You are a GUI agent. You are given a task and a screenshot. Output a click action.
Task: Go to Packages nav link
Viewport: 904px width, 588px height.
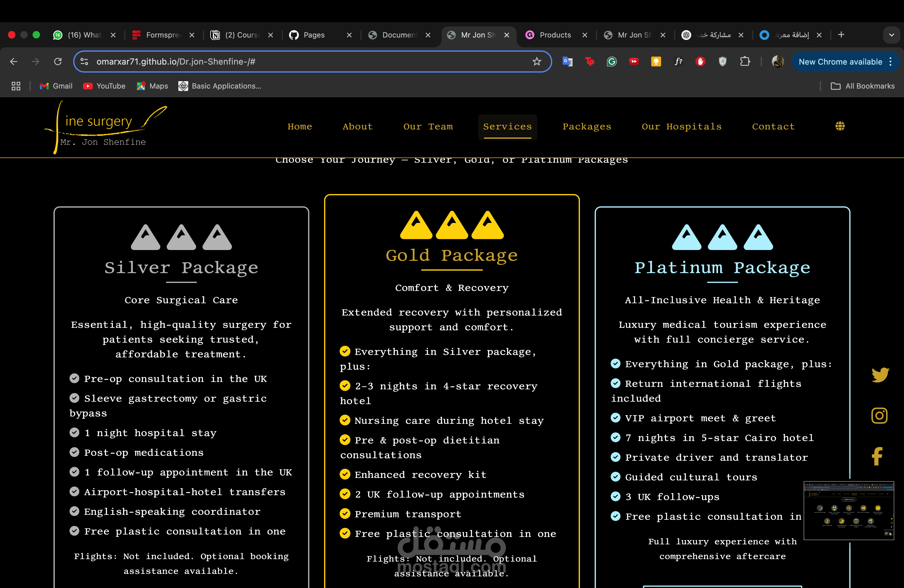586,126
